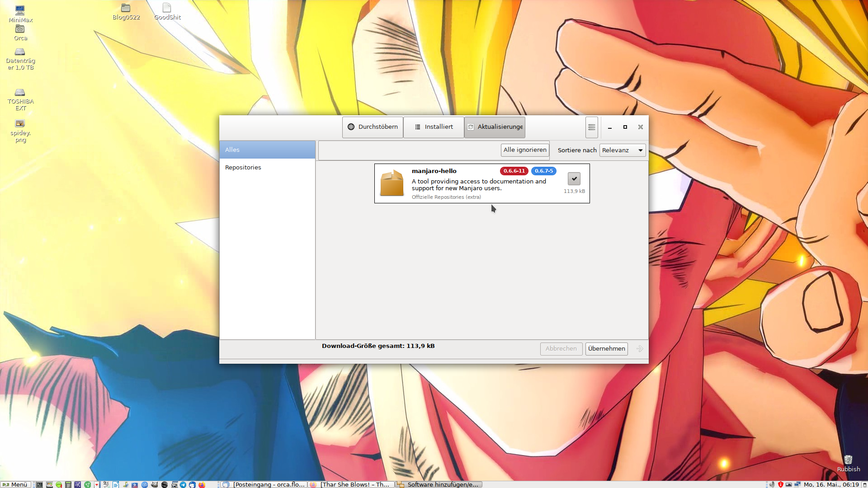Launch Telegram from the panel launcher

(x=183, y=484)
